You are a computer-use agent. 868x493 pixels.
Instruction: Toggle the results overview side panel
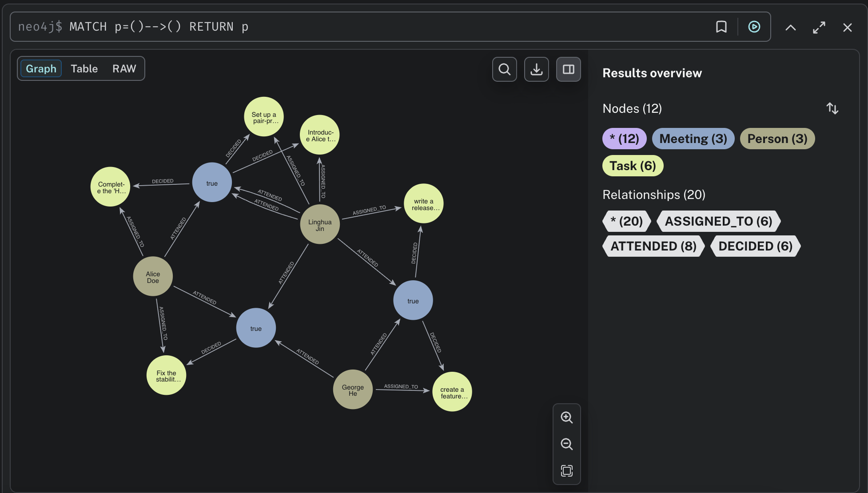(568, 69)
